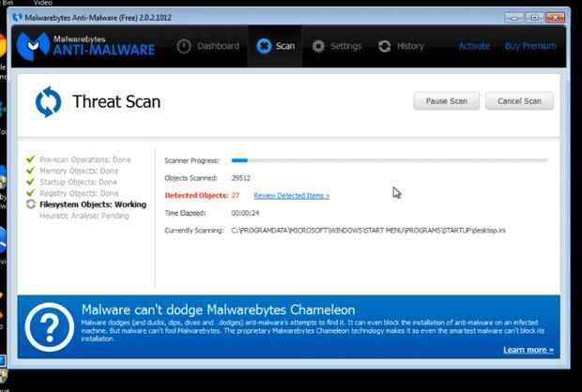Click the Detected Objects label
This screenshot has width=582, height=392.
tap(196, 195)
